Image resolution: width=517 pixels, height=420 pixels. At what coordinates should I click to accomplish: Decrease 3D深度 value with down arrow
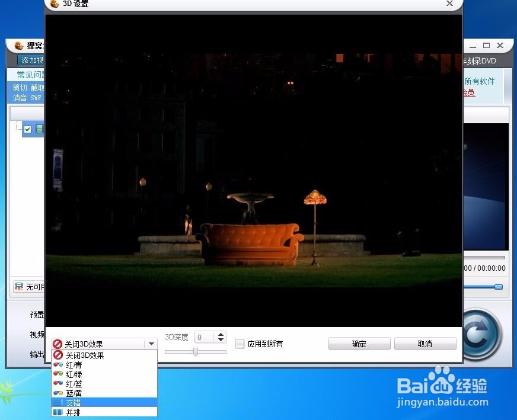[x=221, y=339]
